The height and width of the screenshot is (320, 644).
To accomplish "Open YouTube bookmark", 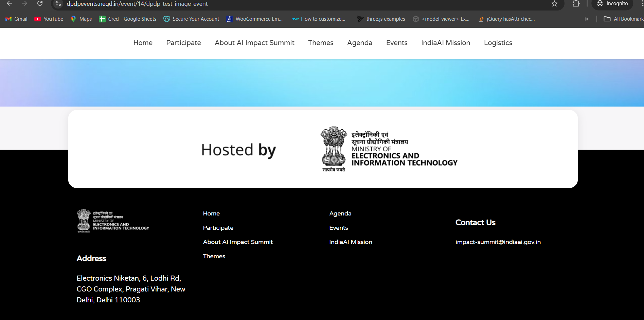I will tap(49, 19).
